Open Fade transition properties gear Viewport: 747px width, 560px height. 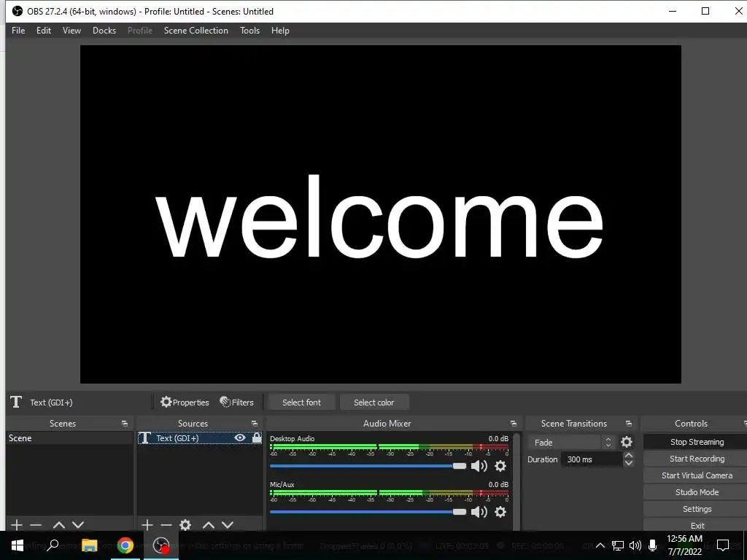tap(627, 442)
